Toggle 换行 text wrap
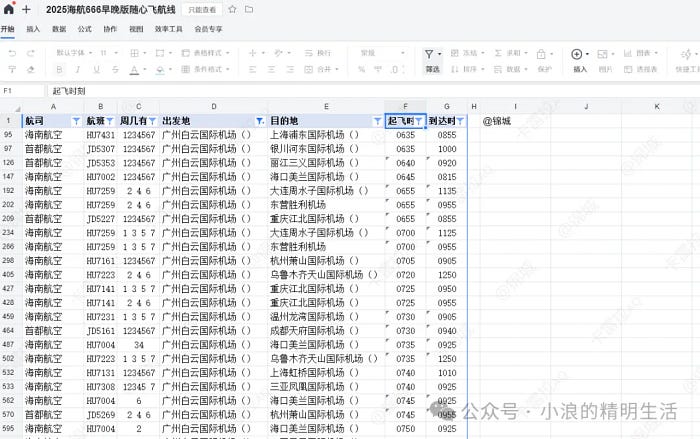This screenshot has width=700, height=439. [x=317, y=53]
